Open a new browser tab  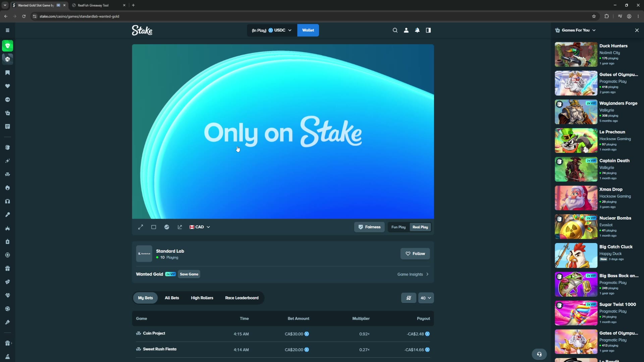click(133, 5)
